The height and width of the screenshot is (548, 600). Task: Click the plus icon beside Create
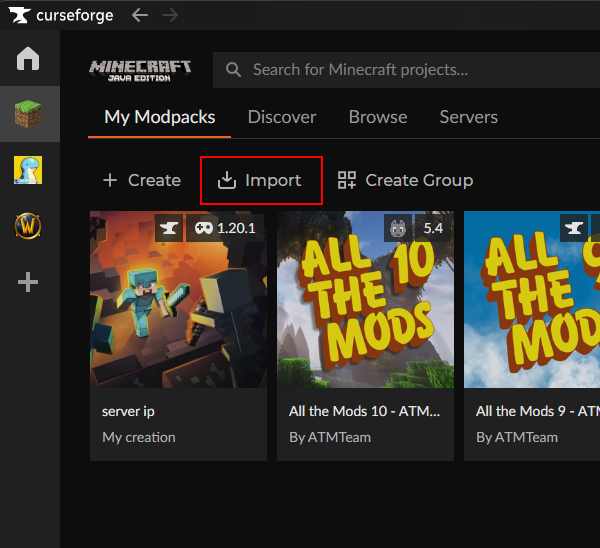click(x=110, y=180)
